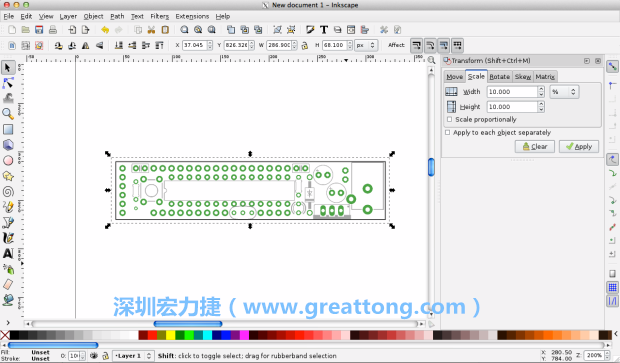Click the Duplicate icon in toolbar
The height and width of the screenshot is (363, 620).
tap(231, 30)
